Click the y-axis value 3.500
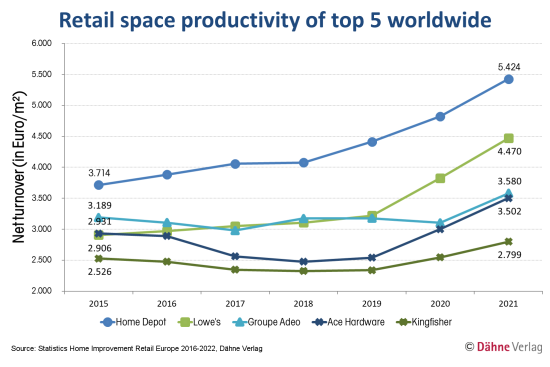 coord(41,198)
